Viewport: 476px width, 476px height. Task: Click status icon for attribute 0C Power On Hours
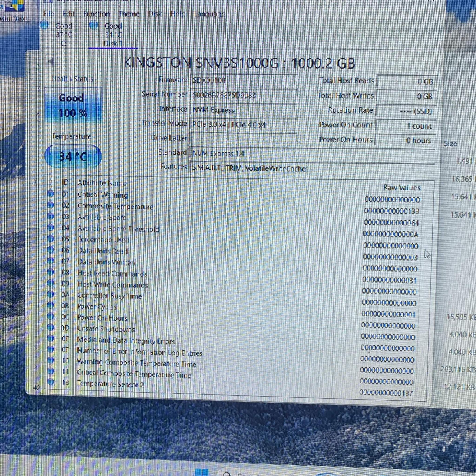(x=50, y=316)
